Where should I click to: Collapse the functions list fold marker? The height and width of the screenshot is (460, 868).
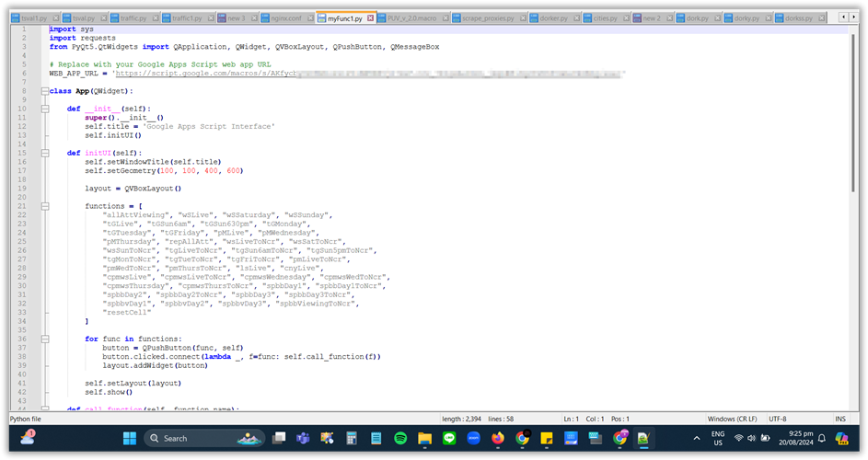point(45,206)
